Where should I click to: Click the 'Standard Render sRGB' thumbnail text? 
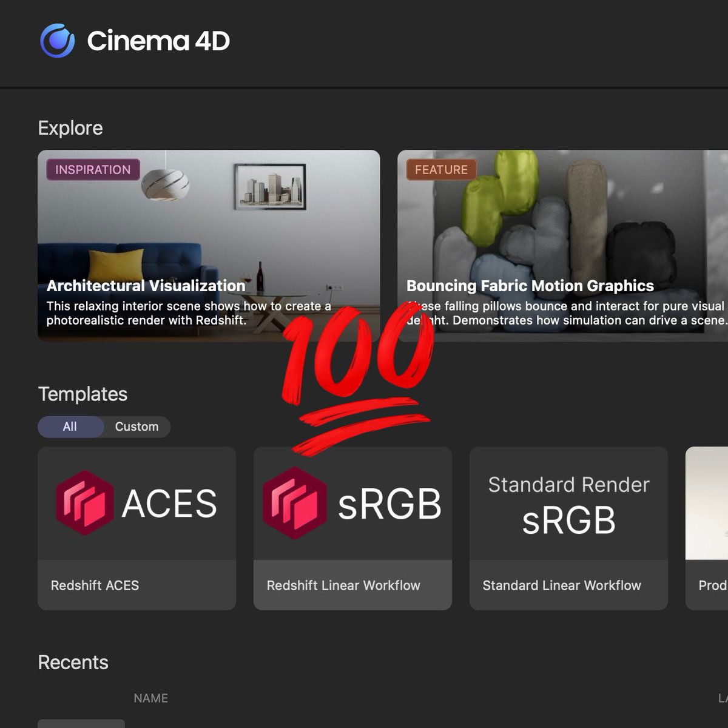pos(568,505)
